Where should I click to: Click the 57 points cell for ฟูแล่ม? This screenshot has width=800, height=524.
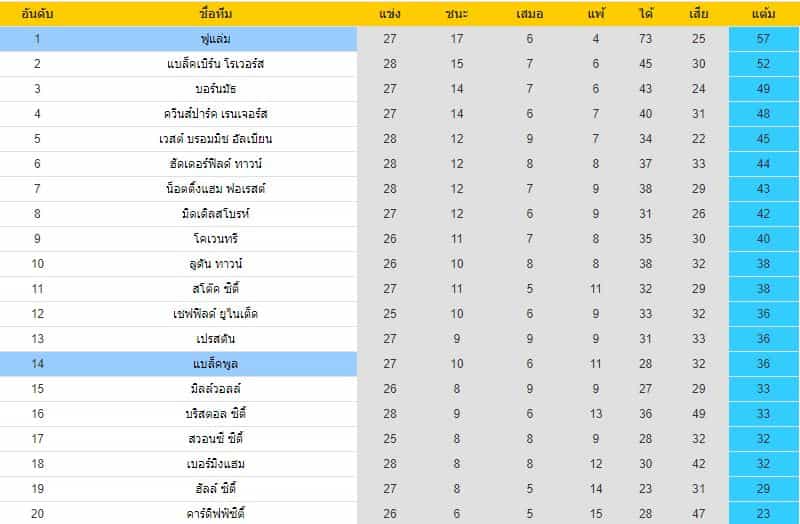[x=763, y=39]
